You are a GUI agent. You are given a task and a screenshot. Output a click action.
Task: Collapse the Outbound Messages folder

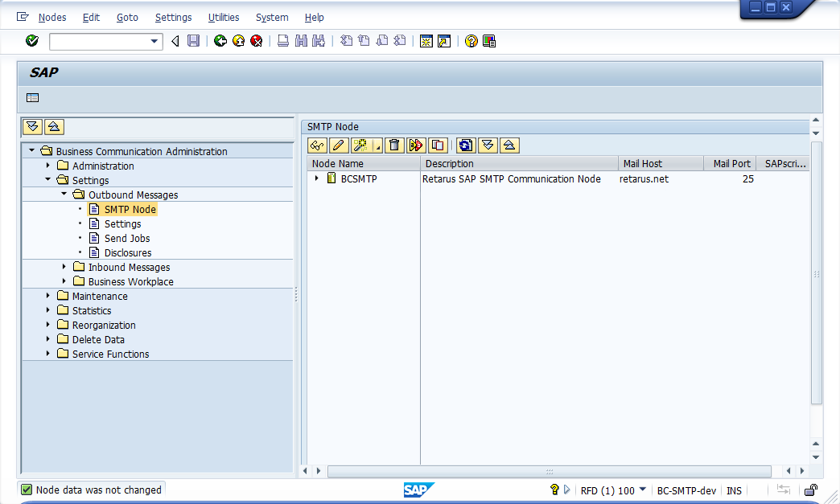pyautogui.click(x=64, y=195)
